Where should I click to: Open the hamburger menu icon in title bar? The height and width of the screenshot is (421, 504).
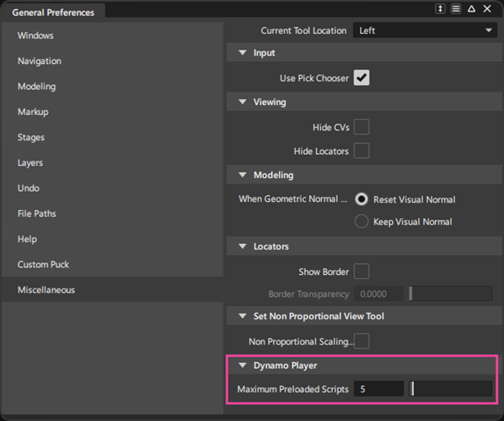point(455,9)
